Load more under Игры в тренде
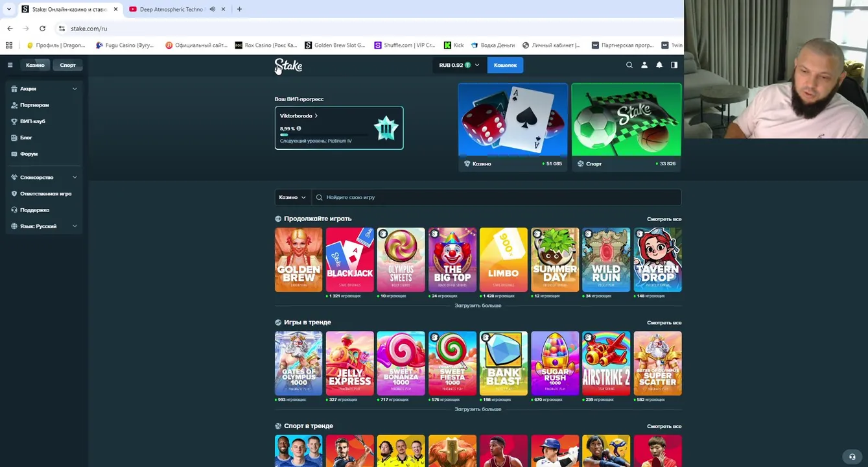Image resolution: width=868 pixels, height=467 pixels. pos(478,409)
